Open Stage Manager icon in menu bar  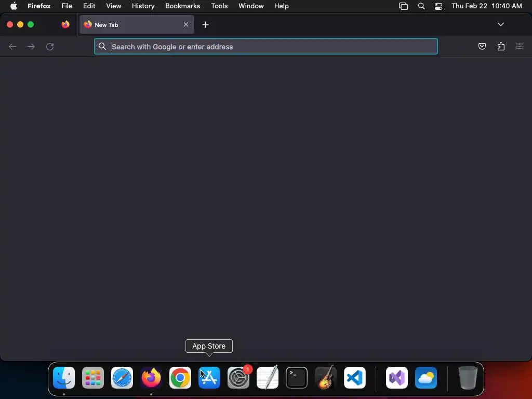[403, 6]
